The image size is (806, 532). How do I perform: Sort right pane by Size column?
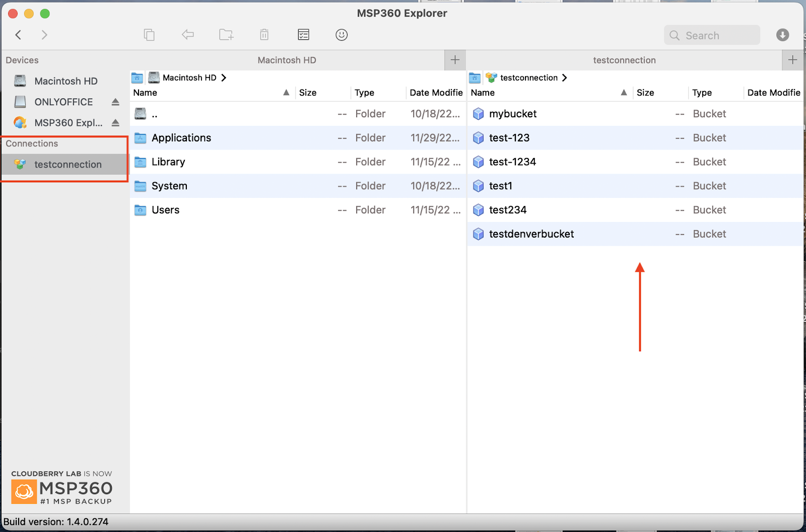coord(660,93)
